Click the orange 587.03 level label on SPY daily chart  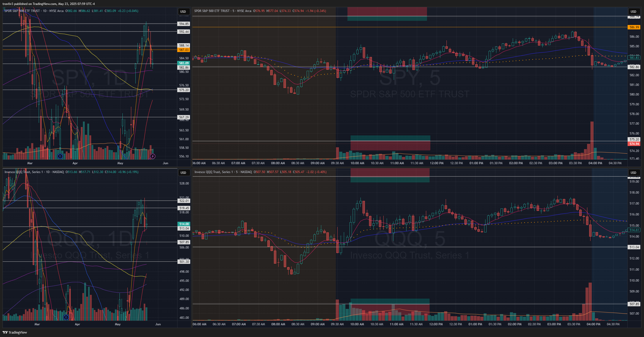coord(184,50)
